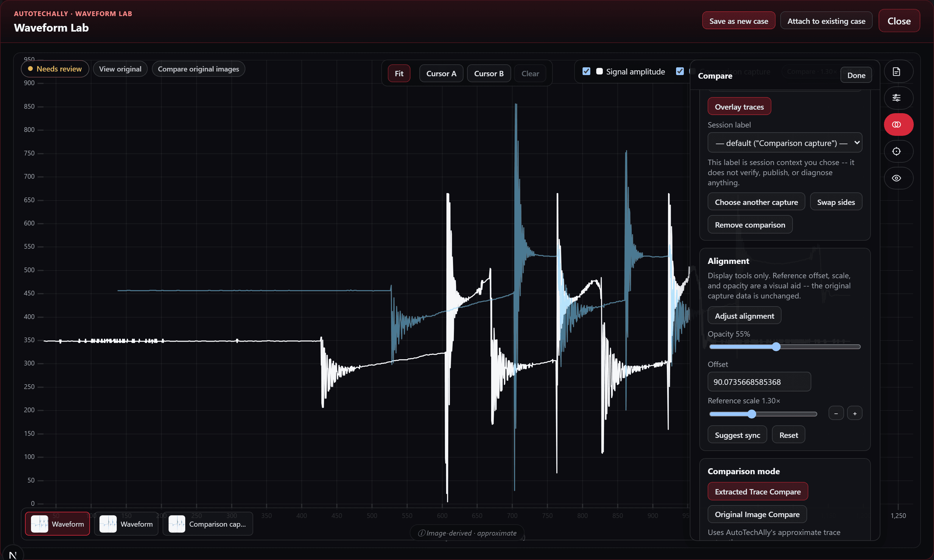This screenshot has height=560, width=934.
Task: Open the sliders adjustments panel icon
Action: click(898, 98)
